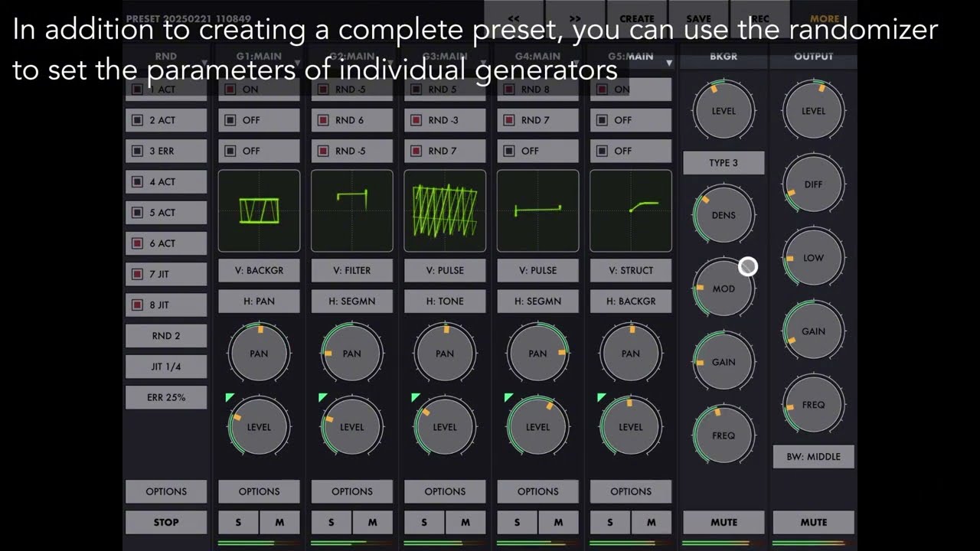Click the G1 PAN knob
Viewport: 980px width, 551px height.
point(259,354)
